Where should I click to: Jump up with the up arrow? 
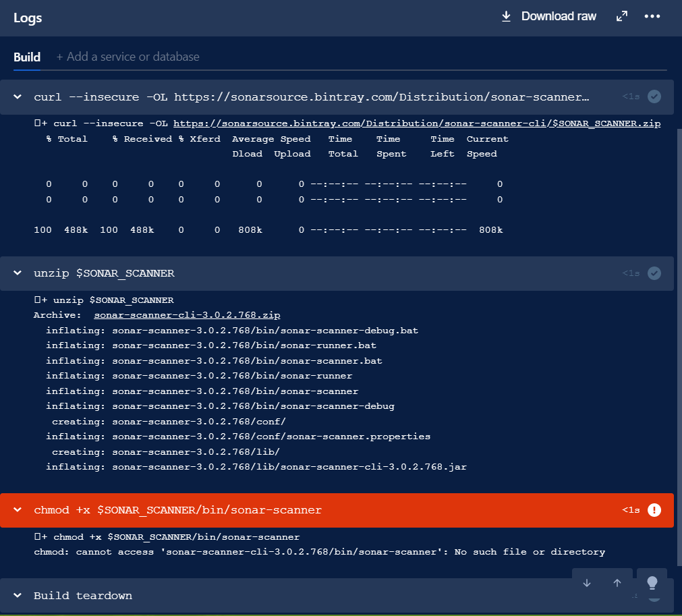[x=617, y=583]
